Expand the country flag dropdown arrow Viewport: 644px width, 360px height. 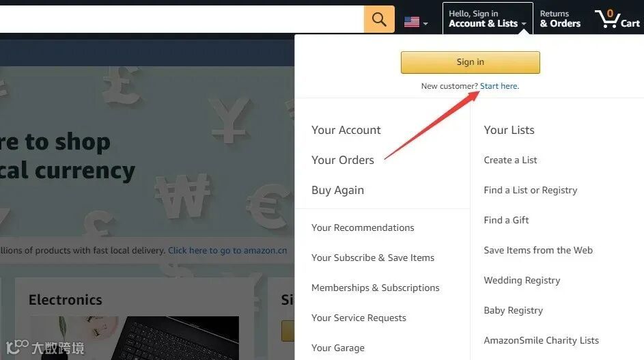[x=425, y=24]
